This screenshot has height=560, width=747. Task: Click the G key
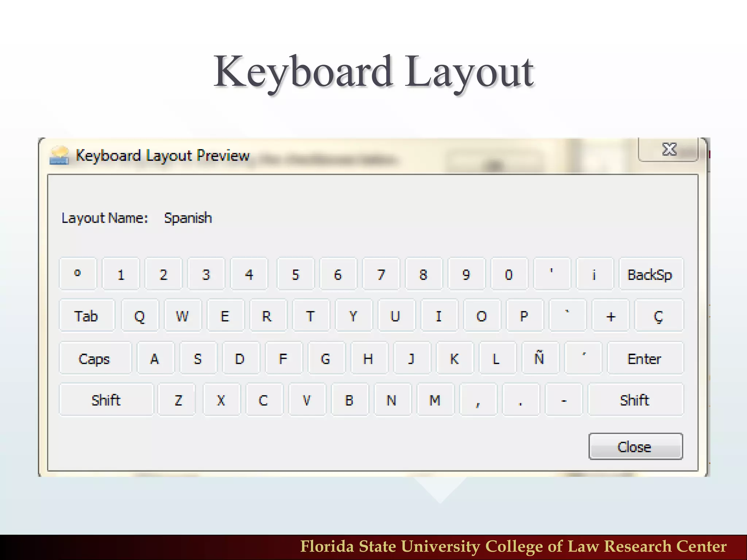[326, 358]
